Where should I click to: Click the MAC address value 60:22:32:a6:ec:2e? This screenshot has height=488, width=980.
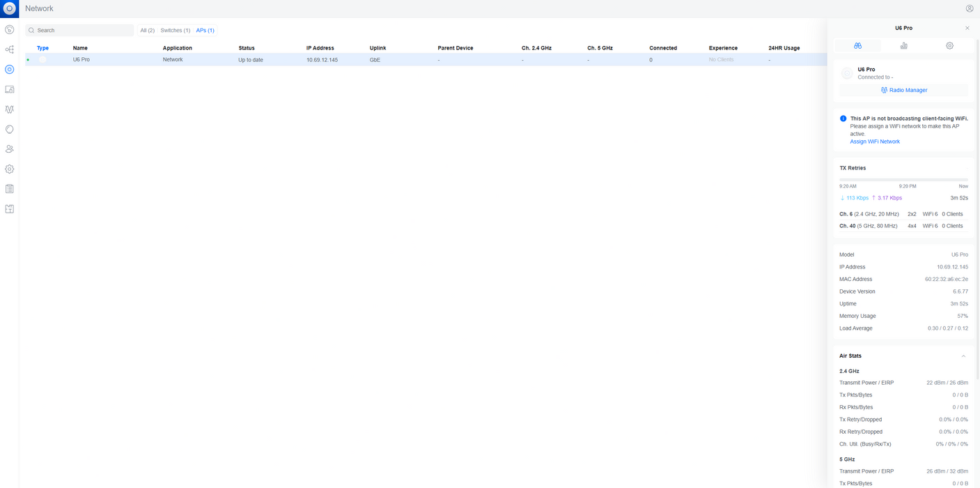point(946,279)
